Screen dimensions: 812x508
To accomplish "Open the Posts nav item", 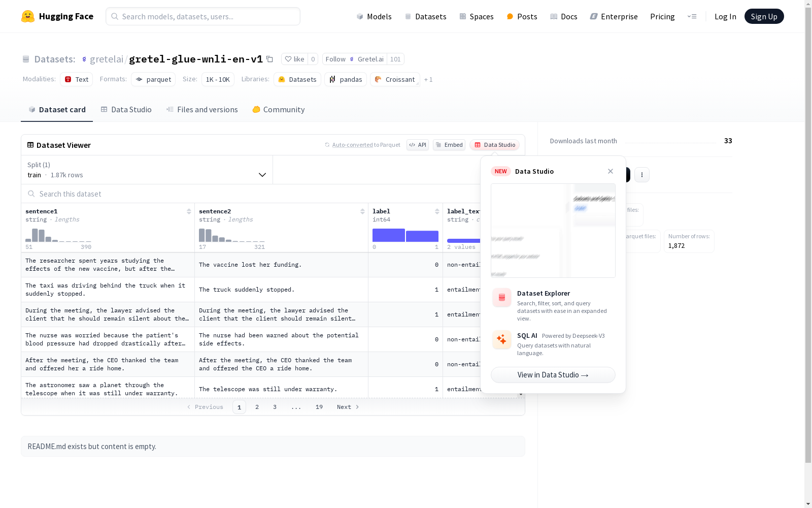I will 522,16.
